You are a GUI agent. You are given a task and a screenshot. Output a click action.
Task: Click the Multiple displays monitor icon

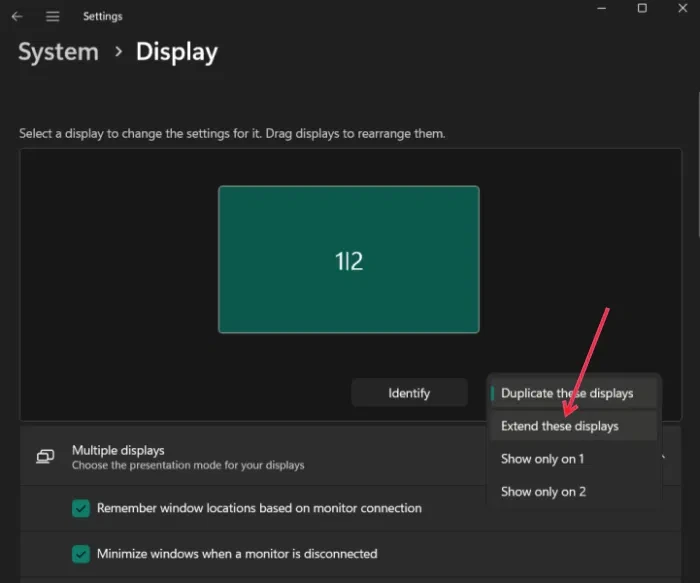pyautogui.click(x=45, y=457)
